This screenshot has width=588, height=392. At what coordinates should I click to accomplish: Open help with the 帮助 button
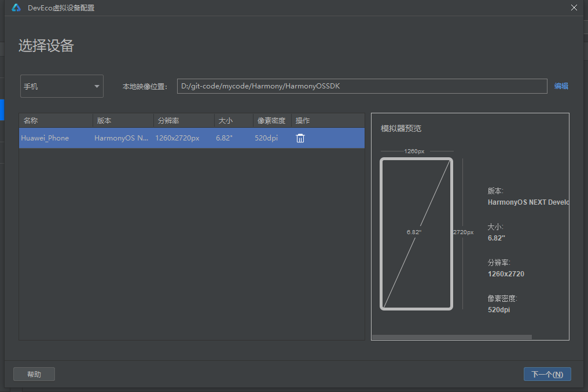34,374
